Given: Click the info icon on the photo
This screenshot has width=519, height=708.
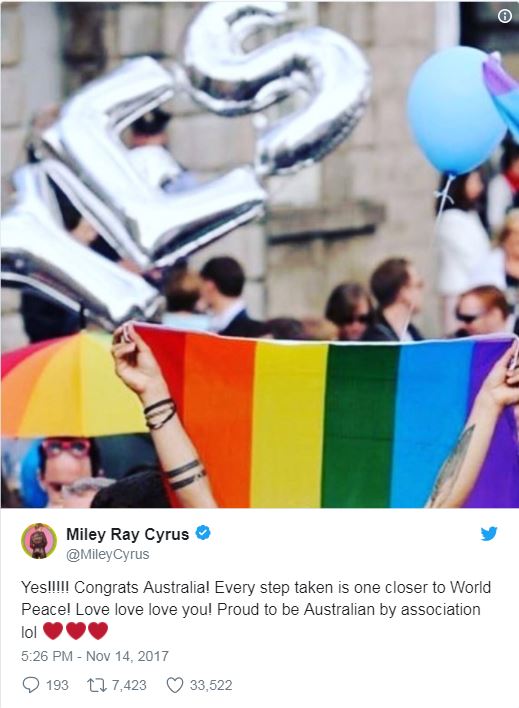Looking at the screenshot, I should coord(505,16).
